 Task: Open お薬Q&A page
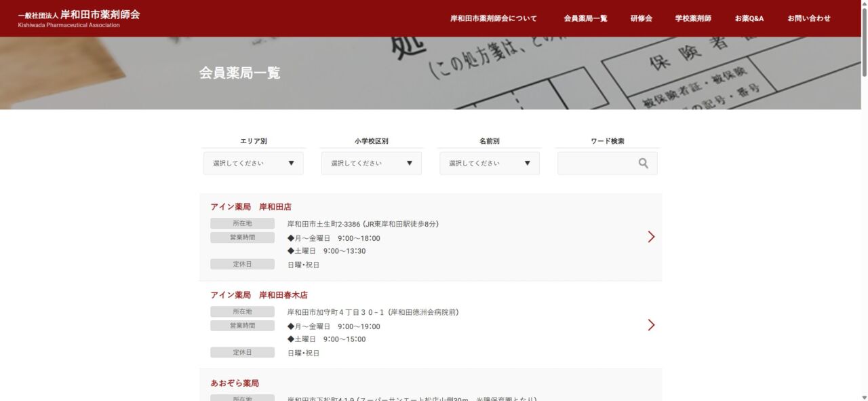(x=749, y=18)
